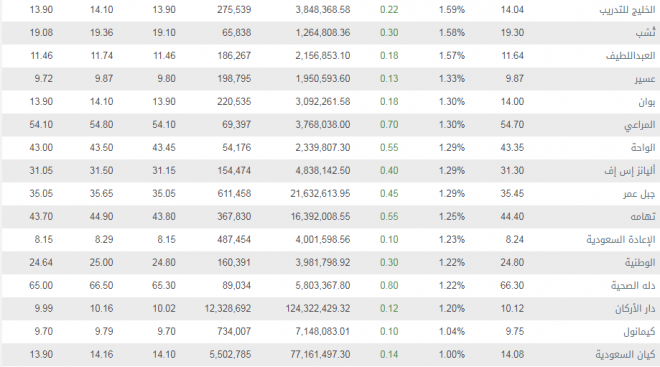Click the green change value 0.70
Image resolution: width=660 pixels, height=367 pixels.
(389, 125)
